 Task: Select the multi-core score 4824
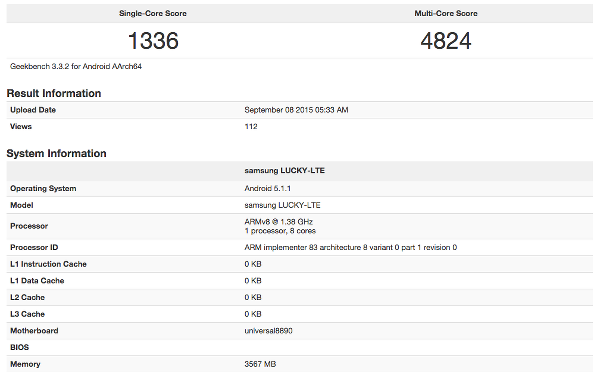[x=446, y=41]
